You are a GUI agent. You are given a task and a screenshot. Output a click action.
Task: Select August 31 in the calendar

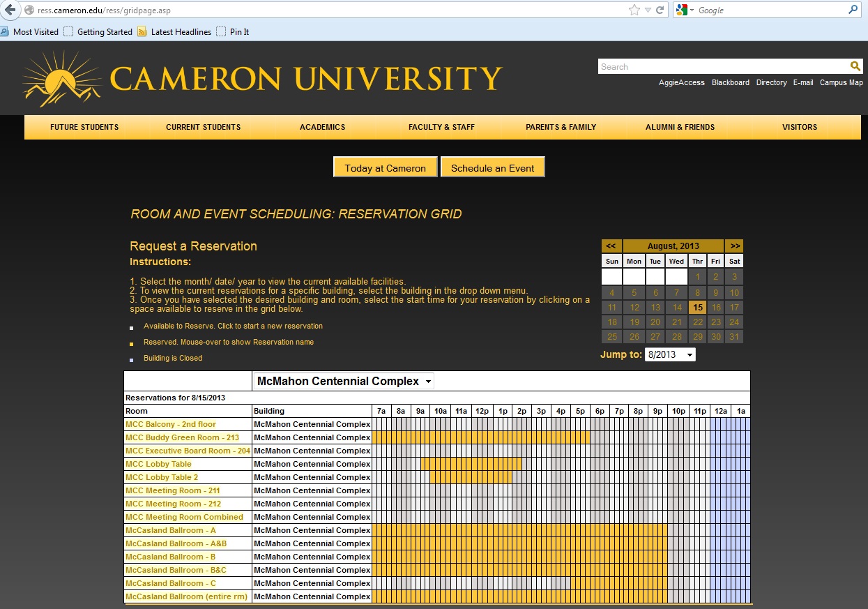pos(734,337)
